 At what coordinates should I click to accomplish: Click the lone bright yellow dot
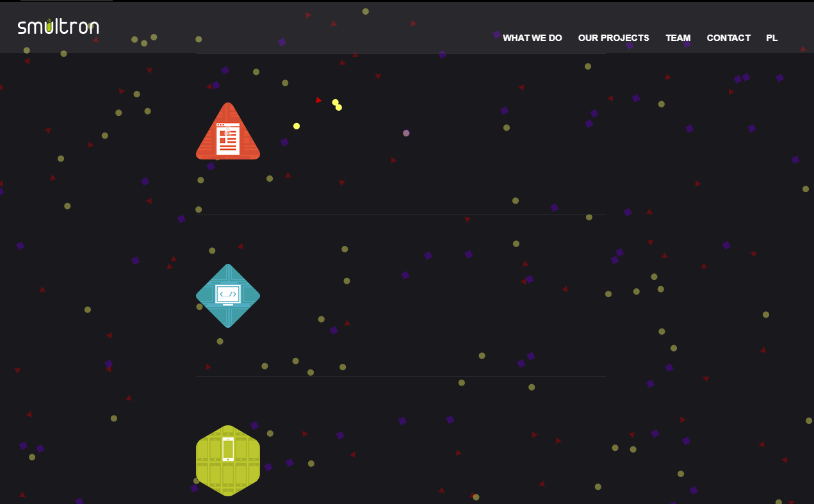[x=297, y=126]
